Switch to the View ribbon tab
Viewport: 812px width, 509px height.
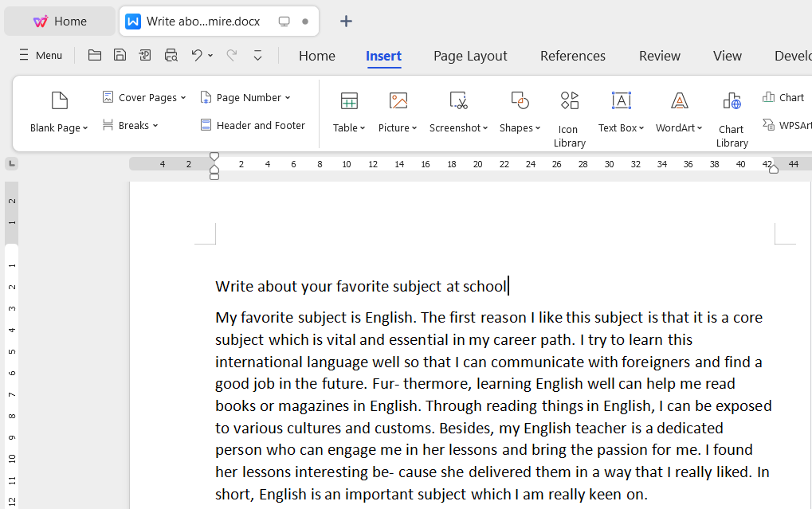(x=727, y=56)
